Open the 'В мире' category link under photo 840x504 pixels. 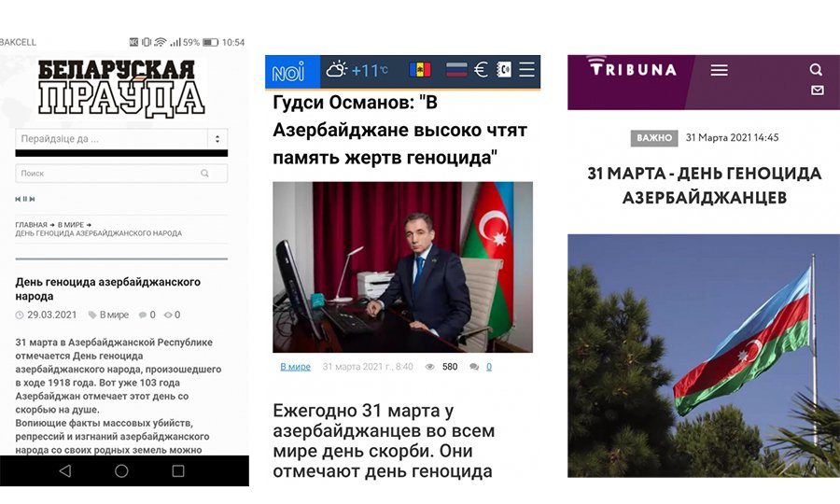(x=295, y=367)
